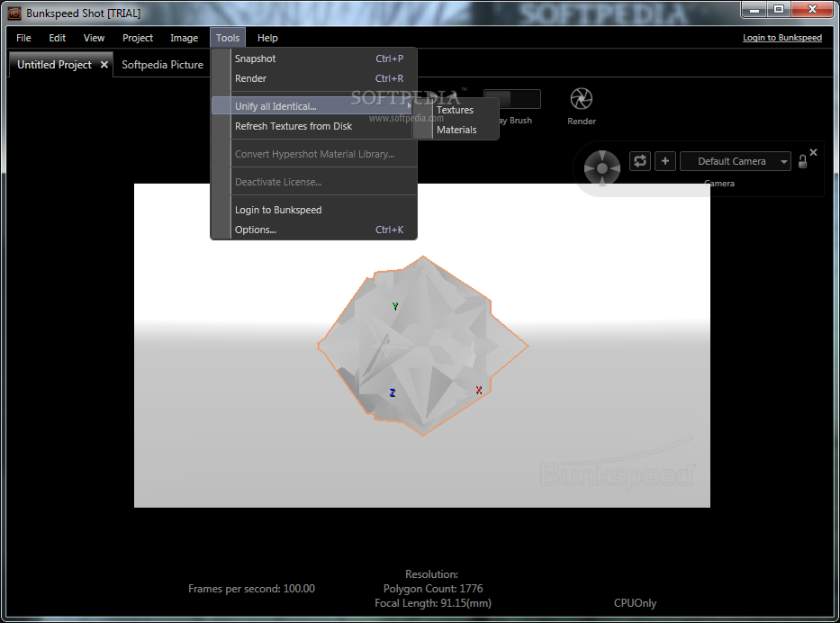This screenshot has height=623, width=840.
Task: Click the camera navigation wheel icon
Action: point(602,168)
